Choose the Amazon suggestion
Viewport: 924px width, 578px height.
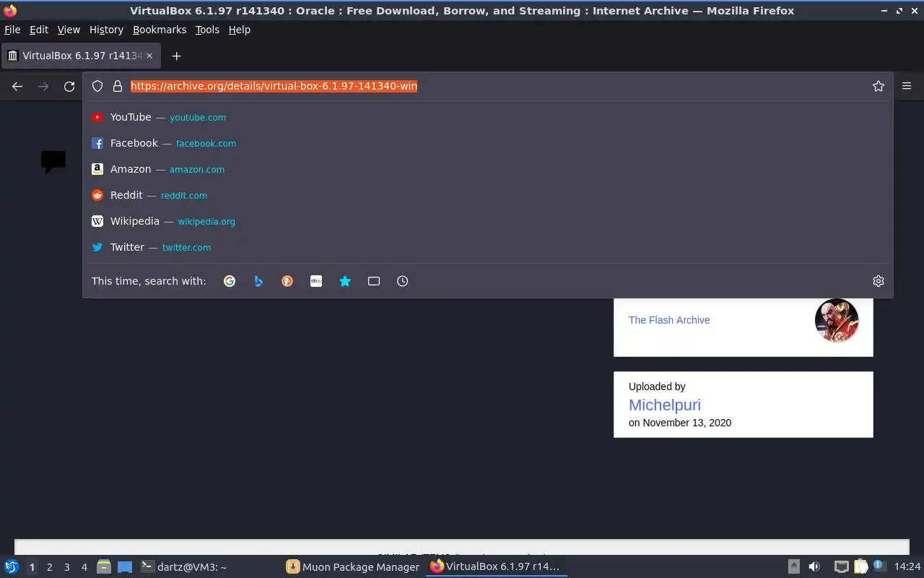click(x=488, y=169)
